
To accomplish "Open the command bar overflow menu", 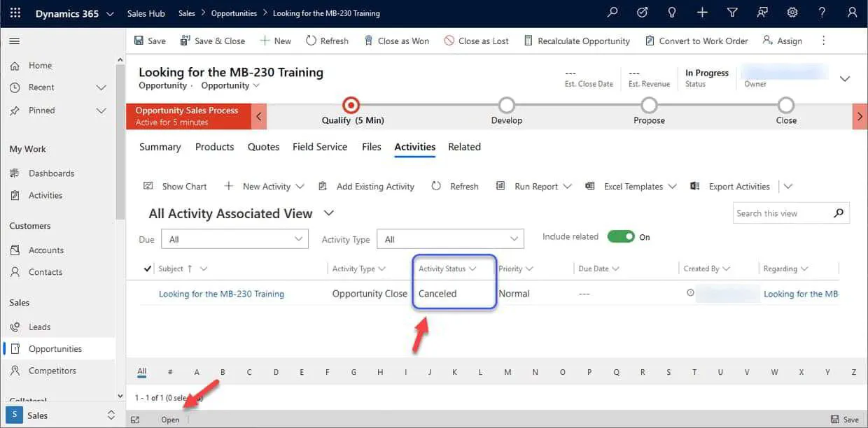I will [824, 41].
